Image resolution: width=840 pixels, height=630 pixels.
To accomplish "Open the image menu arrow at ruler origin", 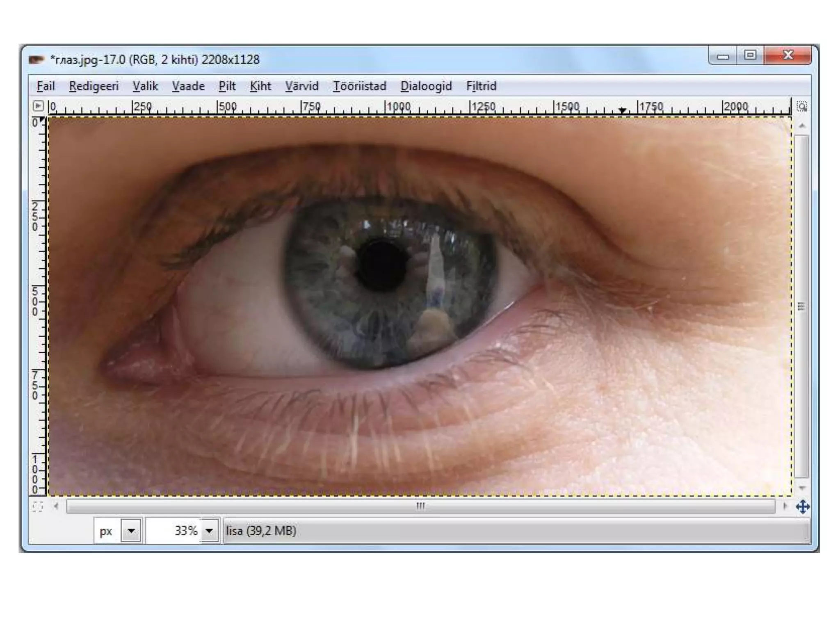I will tap(38, 106).
